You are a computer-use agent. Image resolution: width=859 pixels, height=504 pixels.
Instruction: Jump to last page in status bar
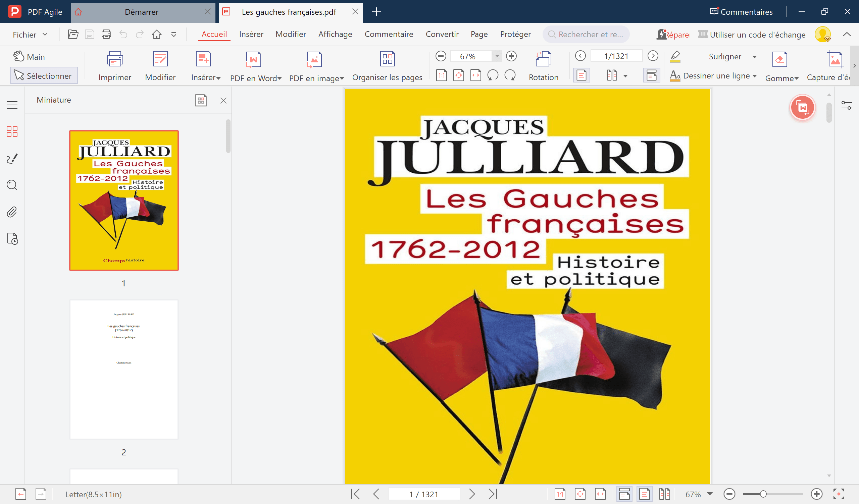tap(493, 494)
